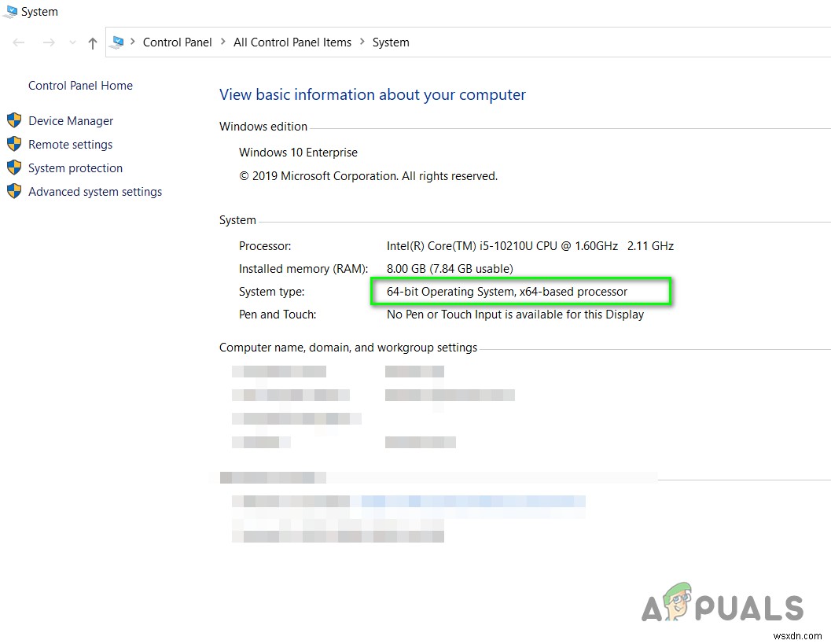The image size is (831, 644).
Task: Click the Windows edition section header
Action: pos(263,127)
